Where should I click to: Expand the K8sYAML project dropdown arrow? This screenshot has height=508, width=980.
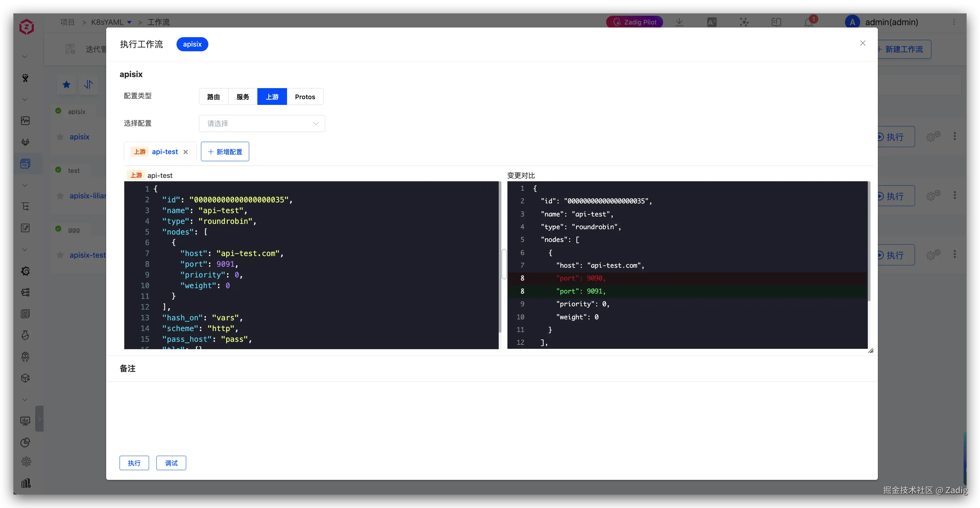click(x=129, y=22)
